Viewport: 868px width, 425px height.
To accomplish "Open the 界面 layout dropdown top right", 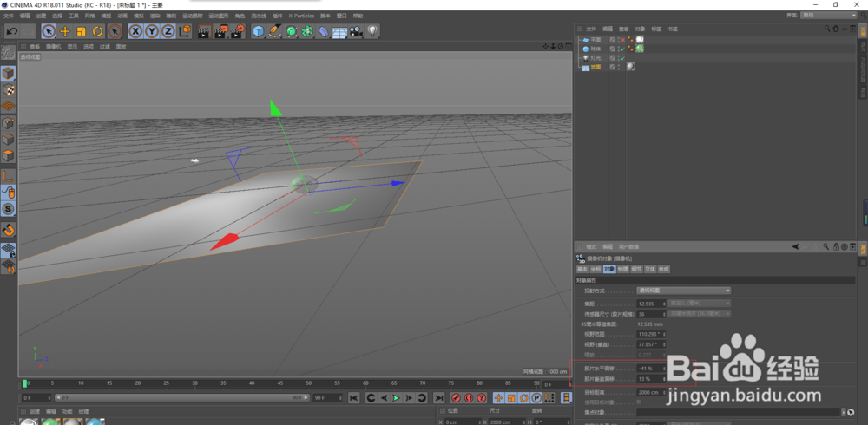I will tap(831, 16).
